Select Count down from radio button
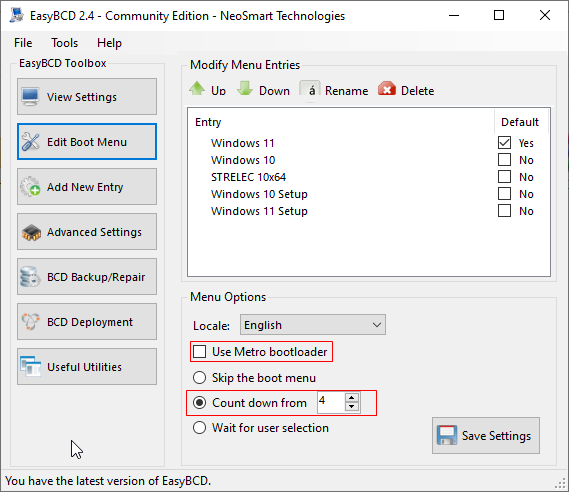This screenshot has width=569, height=492. 200,403
